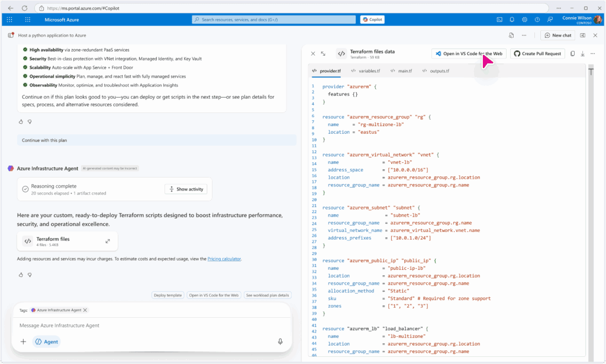Click code line provider "azurerm"
The height and width of the screenshot is (364, 606).
(349, 86)
